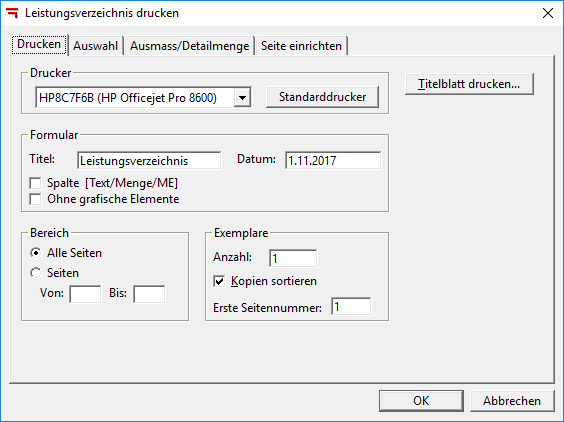Switch to the Auswahl tab
The image size is (564, 422).
(x=96, y=46)
